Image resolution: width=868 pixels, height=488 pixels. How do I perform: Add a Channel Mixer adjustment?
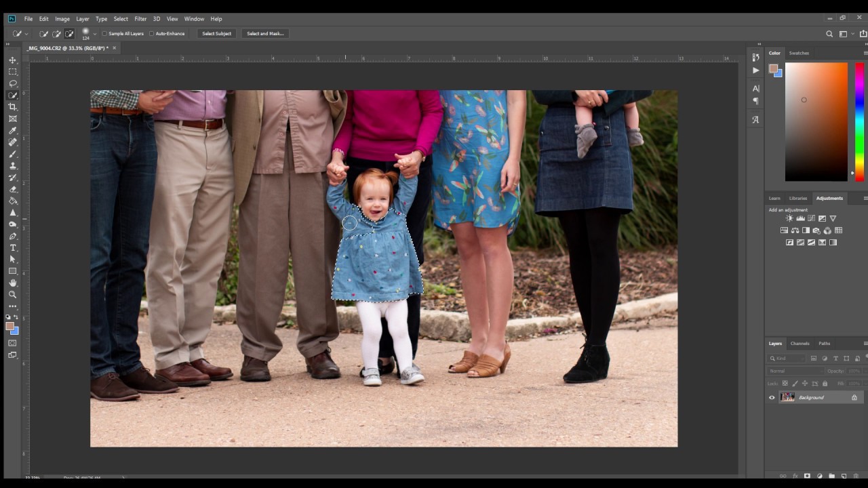coord(827,230)
